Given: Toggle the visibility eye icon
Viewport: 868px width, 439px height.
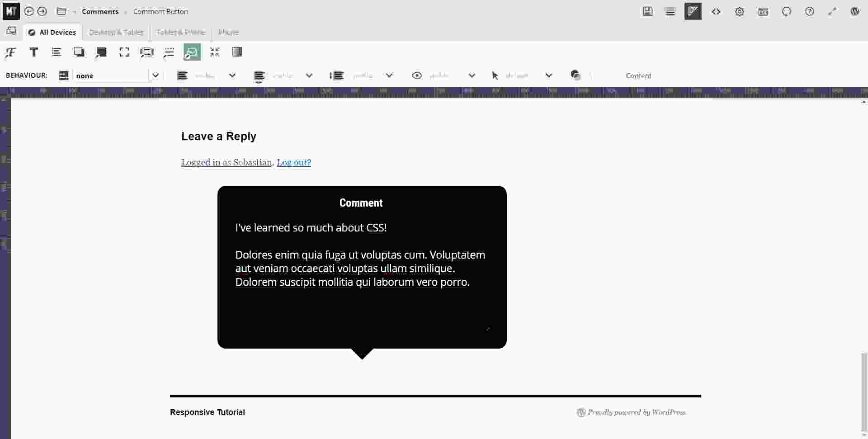Looking at the screenshot, I should pos(417,76).
